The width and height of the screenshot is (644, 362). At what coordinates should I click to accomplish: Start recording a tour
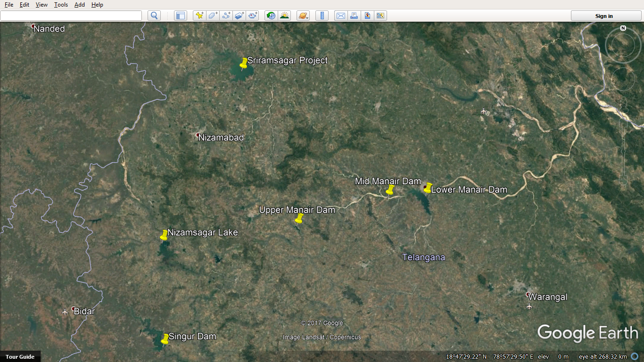253,15
